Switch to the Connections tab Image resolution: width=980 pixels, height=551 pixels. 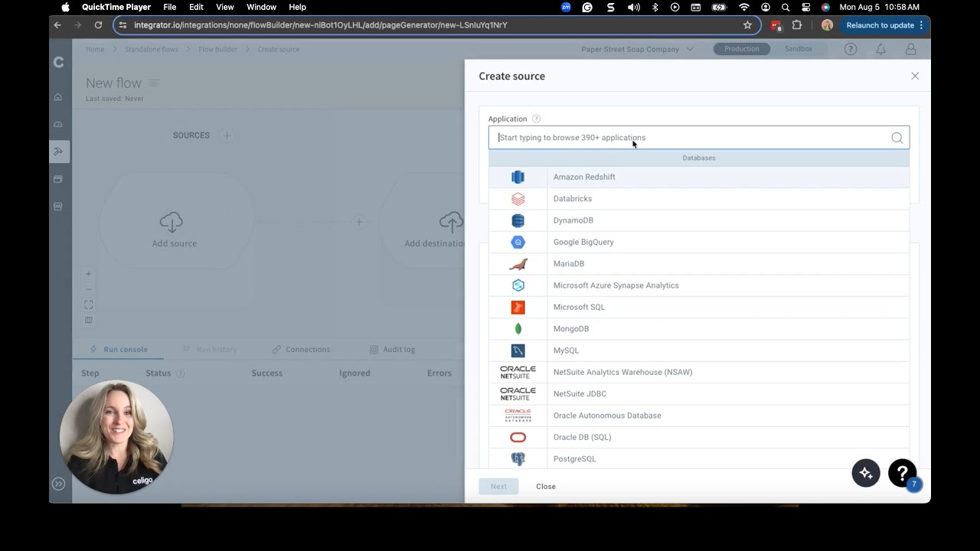[301, 349]
